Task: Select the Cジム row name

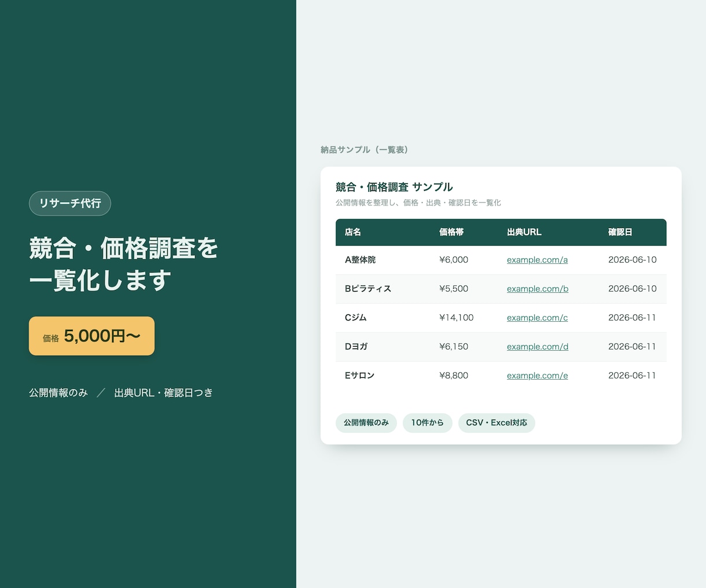Action: 356,318
